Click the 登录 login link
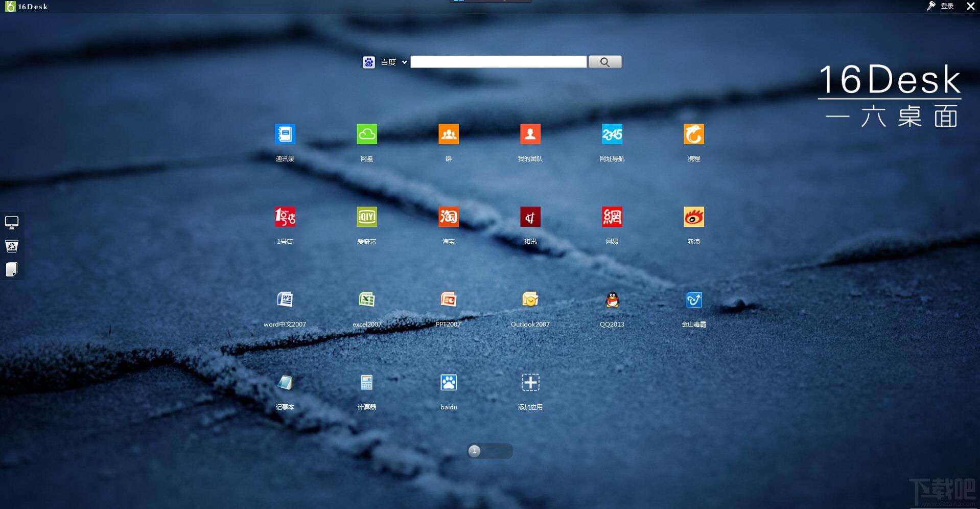The image size is (980, 509). pyautogui.click(x=947, y=6)
